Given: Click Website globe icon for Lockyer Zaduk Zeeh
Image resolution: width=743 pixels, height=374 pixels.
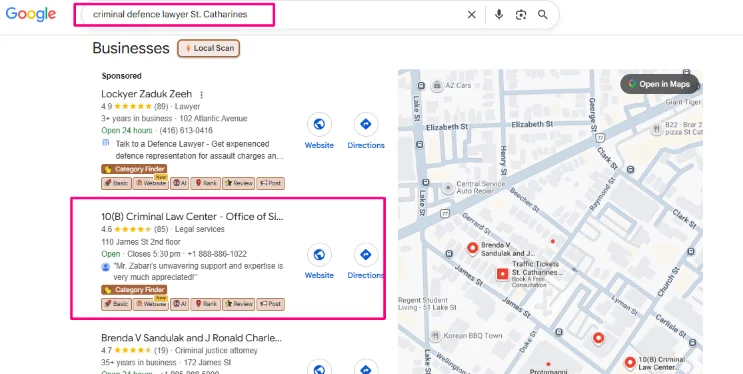Looking at the screenshot, I should [319, 124].
